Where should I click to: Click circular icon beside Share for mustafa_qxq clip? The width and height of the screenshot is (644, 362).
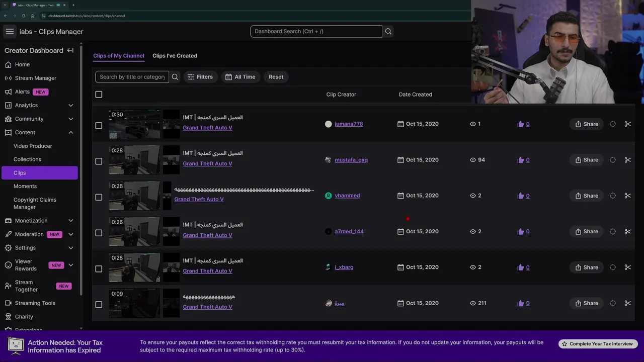pos(613,160)
